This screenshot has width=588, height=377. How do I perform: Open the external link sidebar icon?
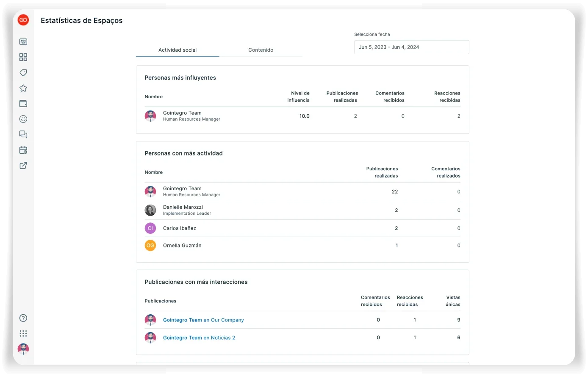tap(23, 166)
